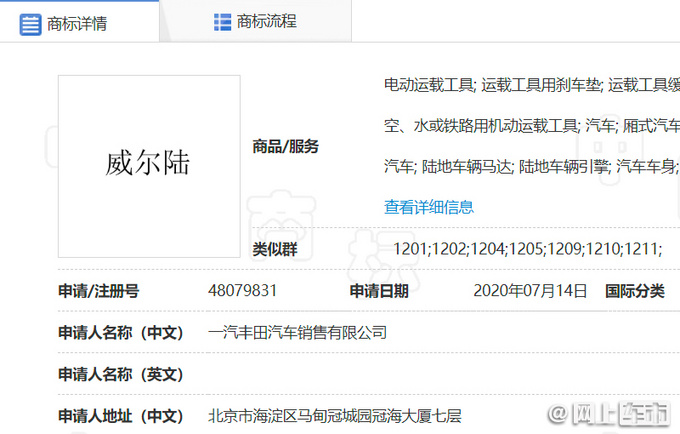680x434 pixels.
Task: Click the 商品/服务 label
Action: (x=285, y=147)
